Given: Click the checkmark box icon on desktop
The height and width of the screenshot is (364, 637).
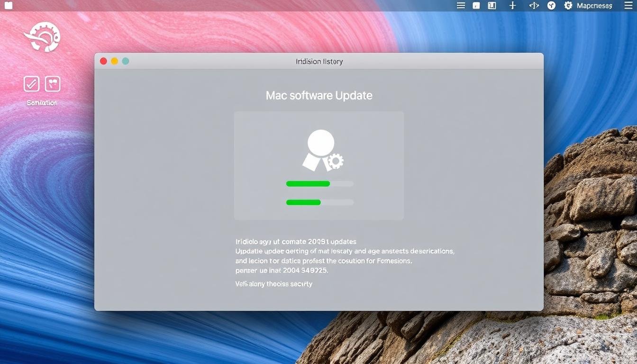Looking at the screenshot, I should click(x=31, y=84).
